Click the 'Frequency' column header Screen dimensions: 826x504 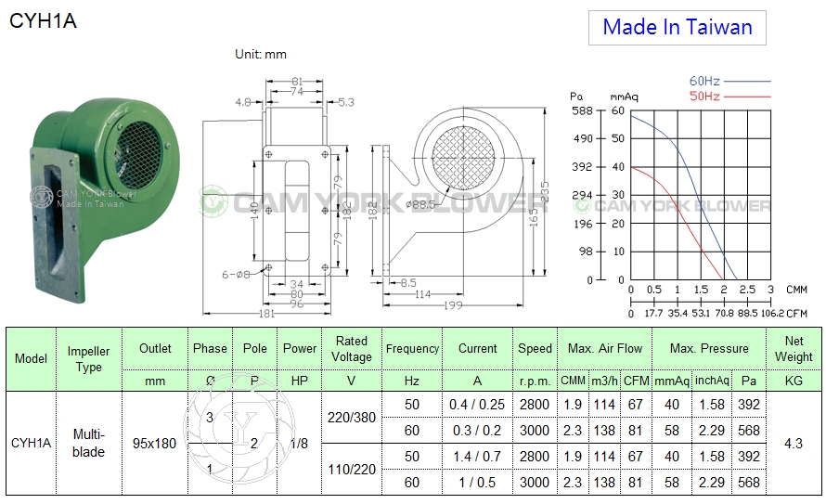pyautogui.click(x=412, y=349)
